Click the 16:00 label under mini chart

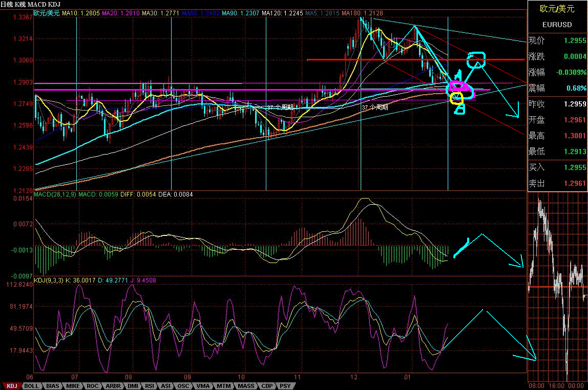[x=556, y=386]
